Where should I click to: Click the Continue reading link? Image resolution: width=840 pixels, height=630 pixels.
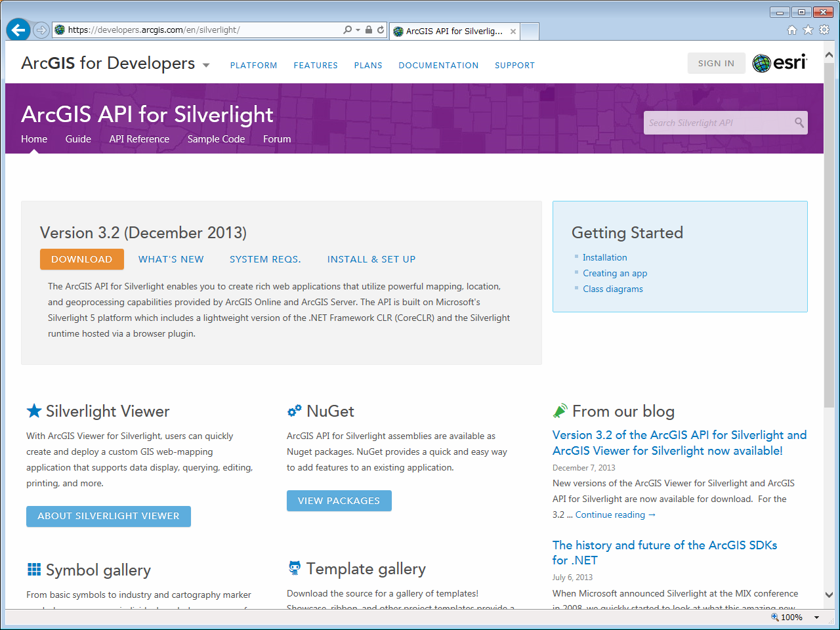click(x=616, y=514)
